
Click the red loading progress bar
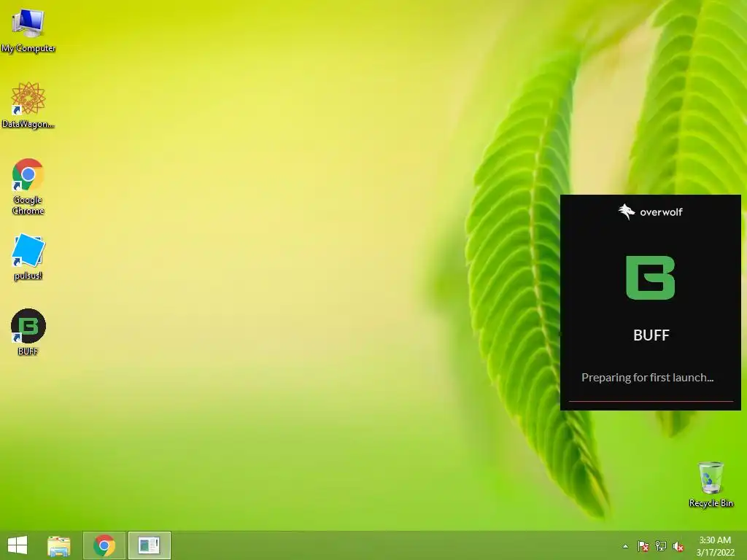[651, 402]
